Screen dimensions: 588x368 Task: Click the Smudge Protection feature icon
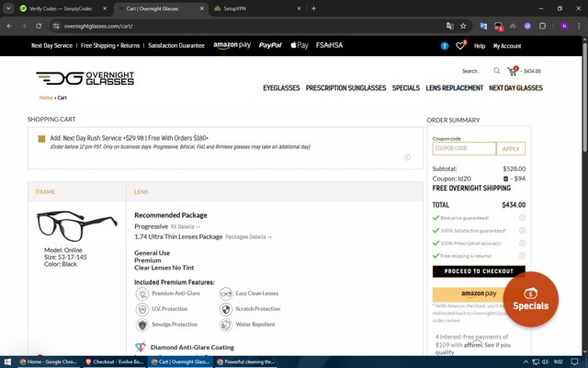click(x=142, y=325)
